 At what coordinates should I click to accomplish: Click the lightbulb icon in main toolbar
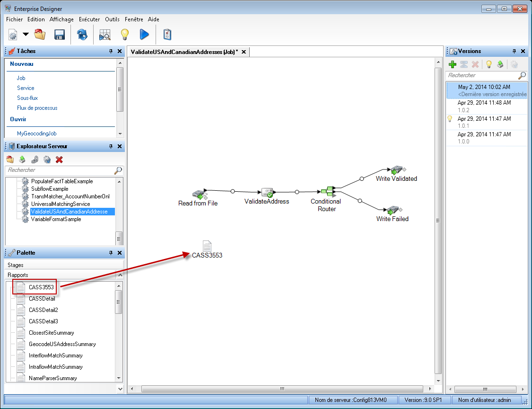tap(124, 35)
